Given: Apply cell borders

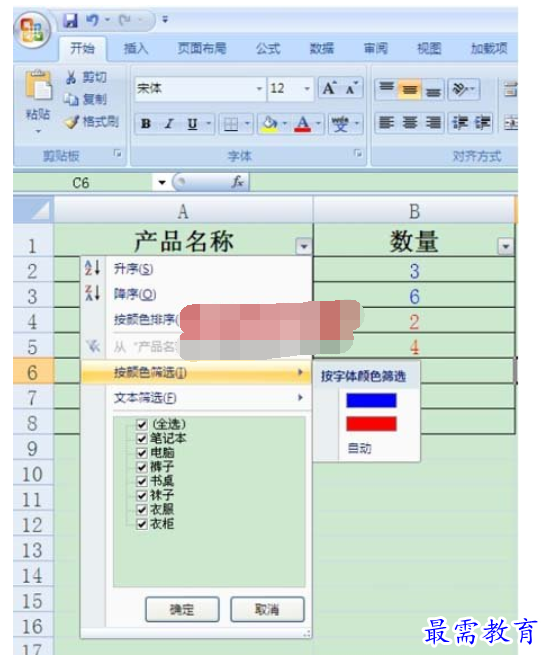Looking at the screenshot, I should tap(231, 124).
